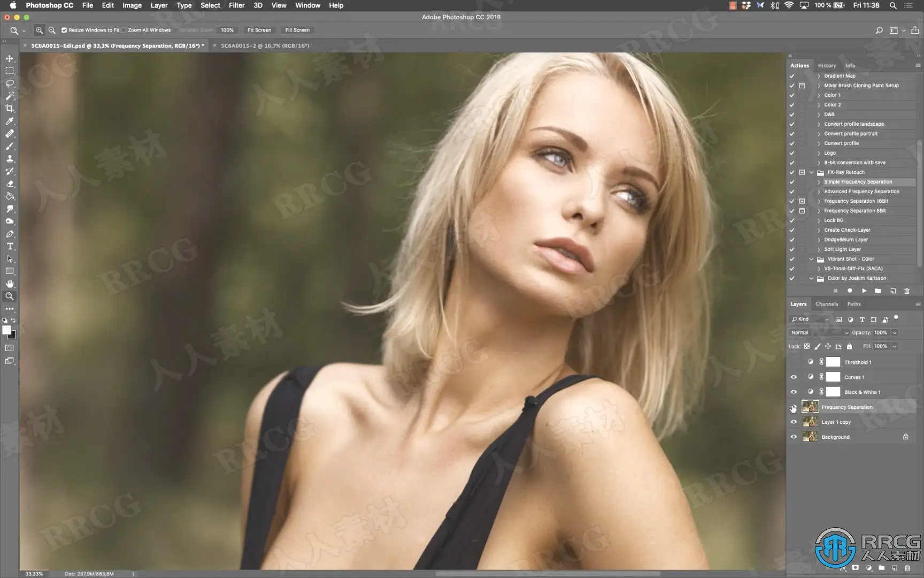Select the Advanced Frequency Separation action
The height and width of the screenshot is (578, 924).
coord(861,192)
